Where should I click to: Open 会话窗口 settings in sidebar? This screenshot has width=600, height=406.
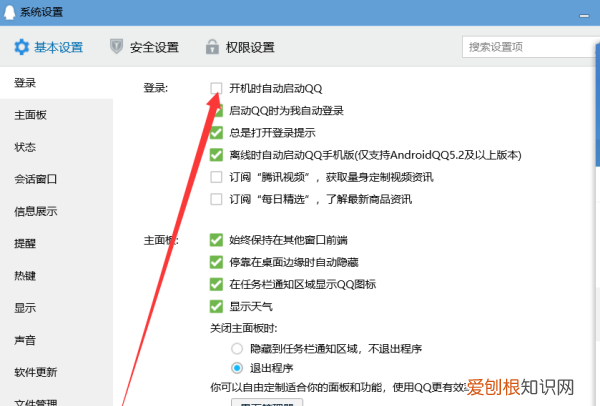click(x=56, y=179)
